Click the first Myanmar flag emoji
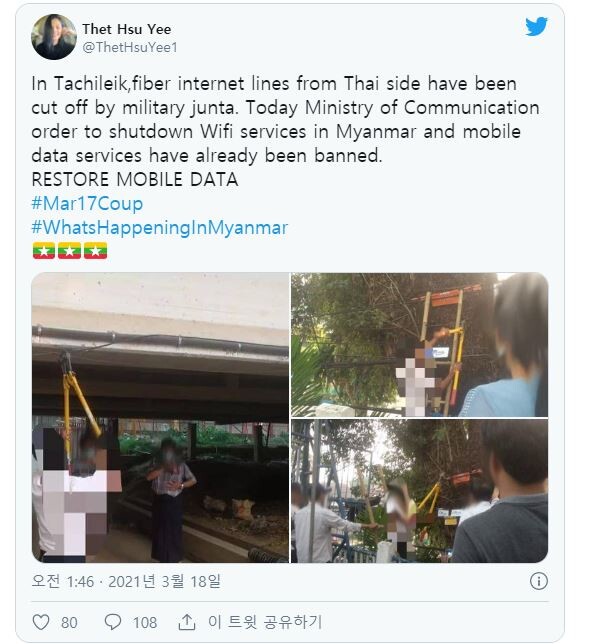Image resolution: width=610 pixels, height=644 pixels. (44, 251)
